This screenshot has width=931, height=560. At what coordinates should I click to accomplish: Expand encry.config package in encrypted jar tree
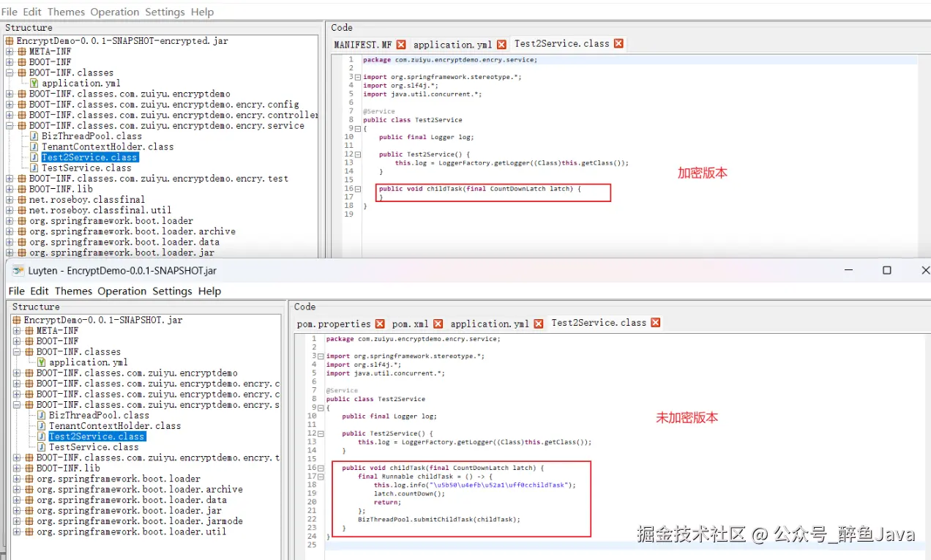[10, 105]
